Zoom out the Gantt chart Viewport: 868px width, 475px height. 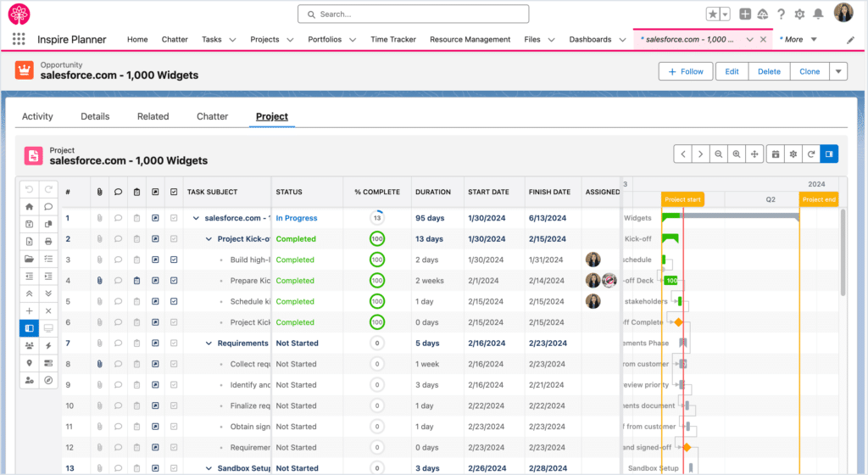tap(719, 154)
